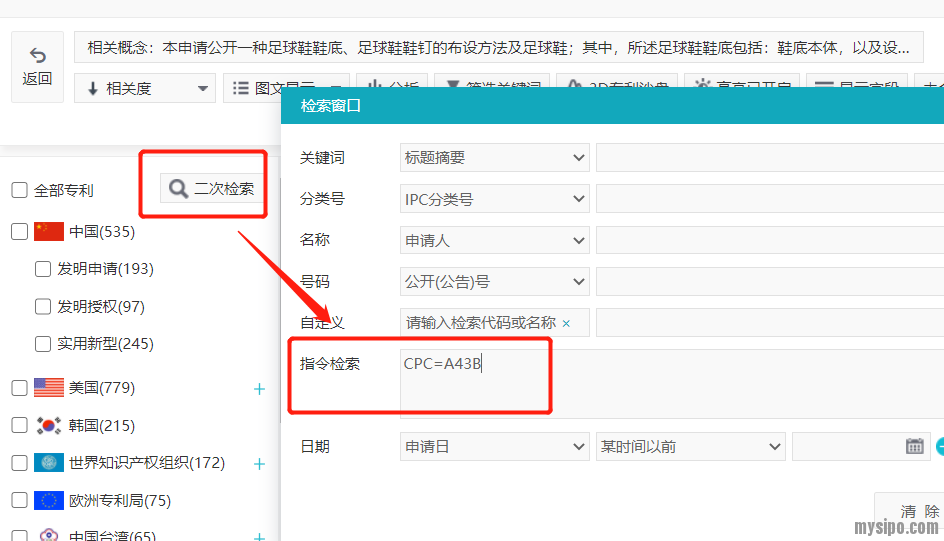
Task: Click the 返回 back arrow button
Action: point(37,66)
